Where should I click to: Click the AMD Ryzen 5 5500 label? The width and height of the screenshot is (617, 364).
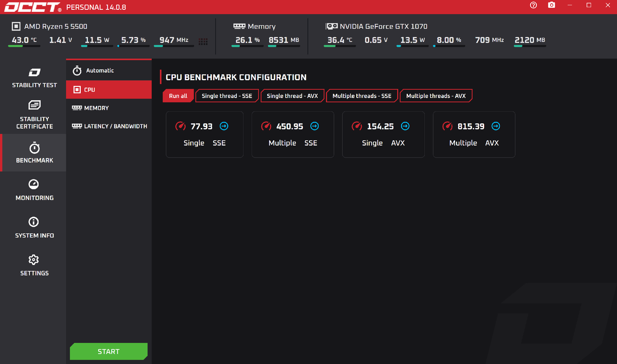56,26
